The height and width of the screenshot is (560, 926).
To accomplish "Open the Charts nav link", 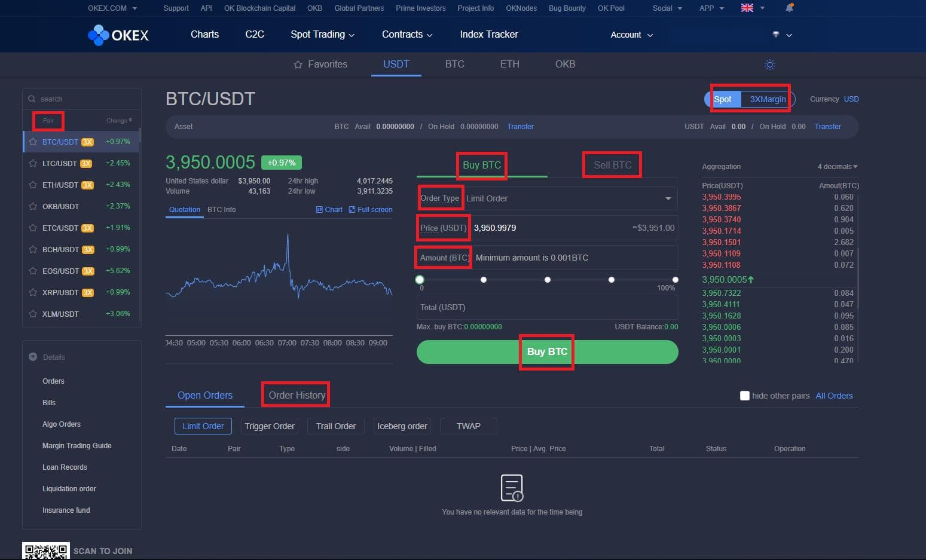I will tap(204, 35).
